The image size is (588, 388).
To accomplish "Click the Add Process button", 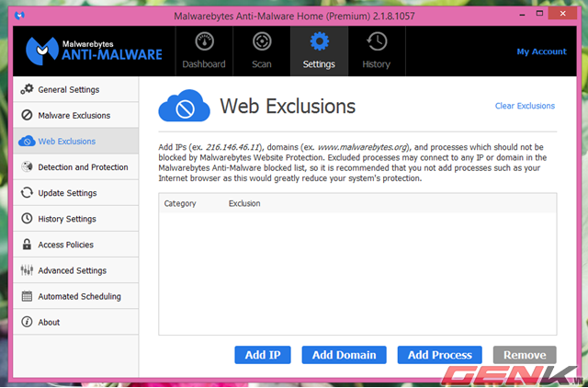I will [x=440, y=355].
